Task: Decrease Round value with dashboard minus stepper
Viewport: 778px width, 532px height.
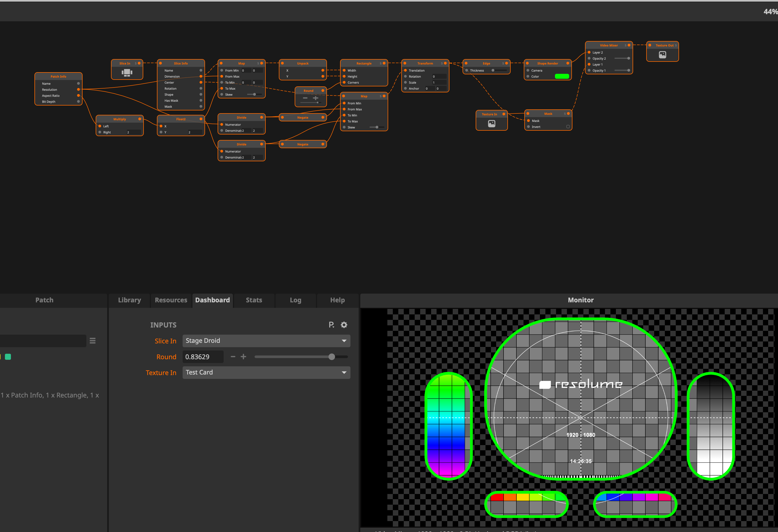Action: [x=233, y=357]
